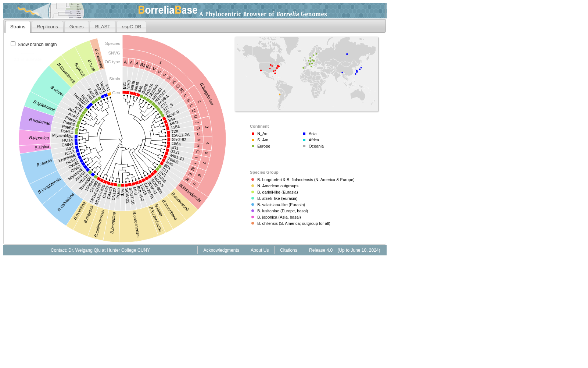Select the B.bavariensis species label
The height and width of the screenshot is (368, 588).
(66, 73)
